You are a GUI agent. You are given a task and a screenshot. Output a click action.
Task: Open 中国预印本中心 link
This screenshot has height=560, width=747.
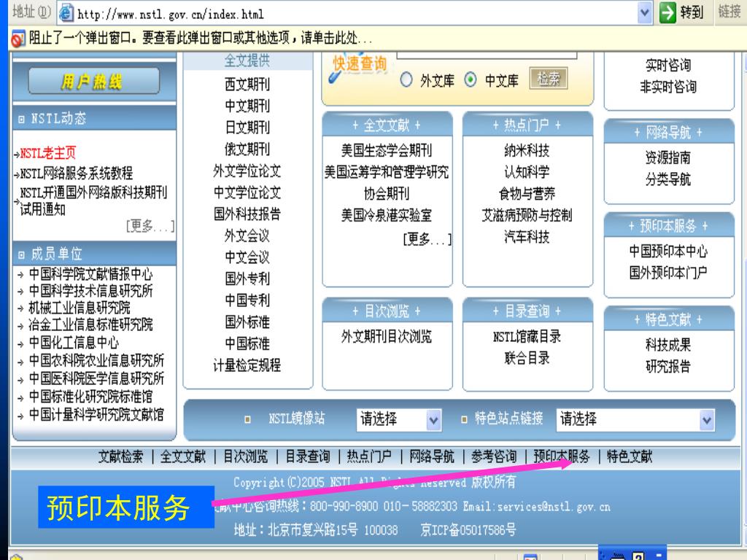pyautogui.click(x=668, y=251)
